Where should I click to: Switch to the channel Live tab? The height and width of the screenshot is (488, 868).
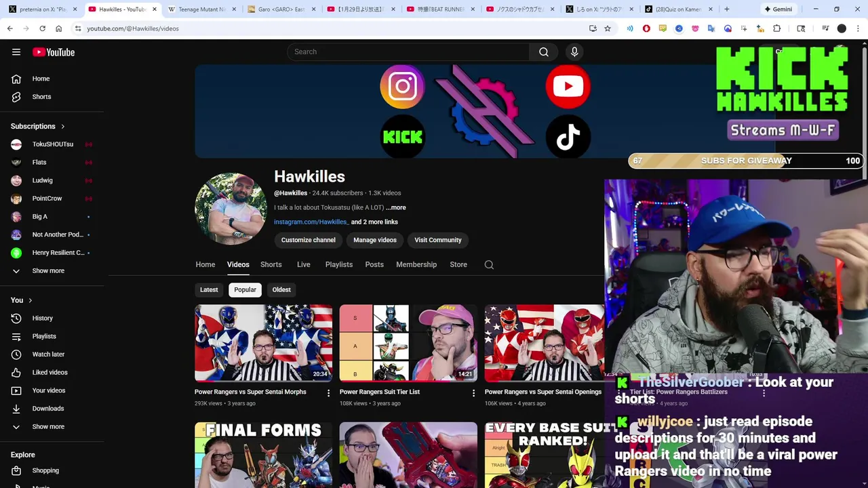pos(303,264)
